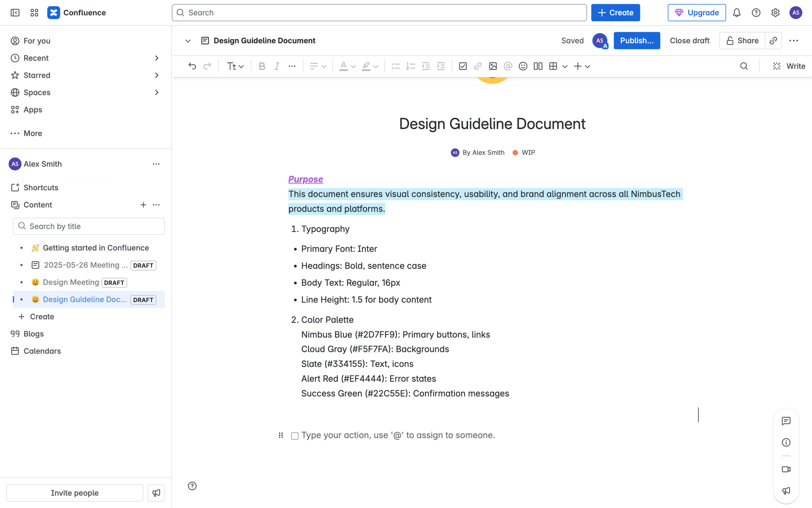Open highlight color dropdown arrow

click(376, 66)
